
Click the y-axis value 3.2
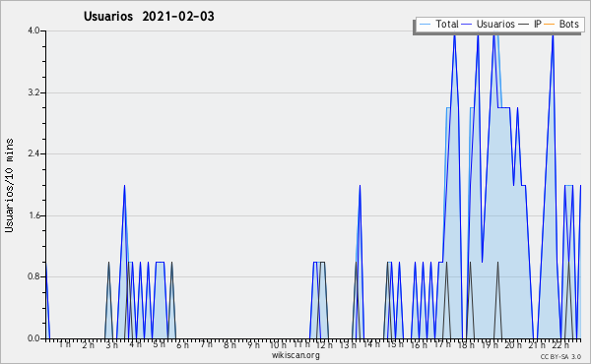click(33, 92)
